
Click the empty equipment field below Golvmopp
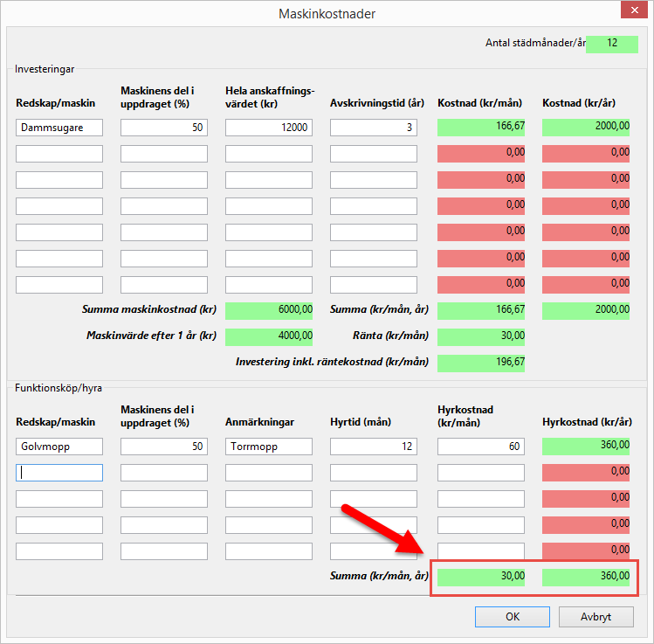(59, 473)
